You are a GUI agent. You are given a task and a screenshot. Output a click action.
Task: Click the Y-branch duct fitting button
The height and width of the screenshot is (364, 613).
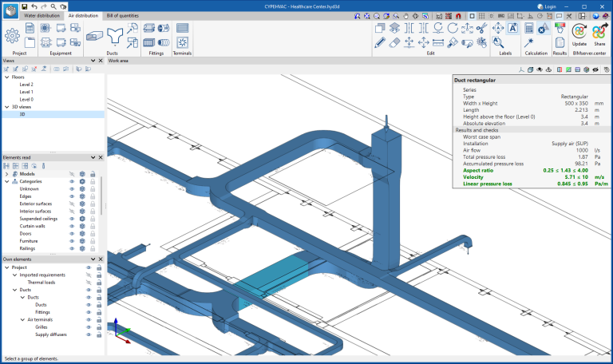115,36
